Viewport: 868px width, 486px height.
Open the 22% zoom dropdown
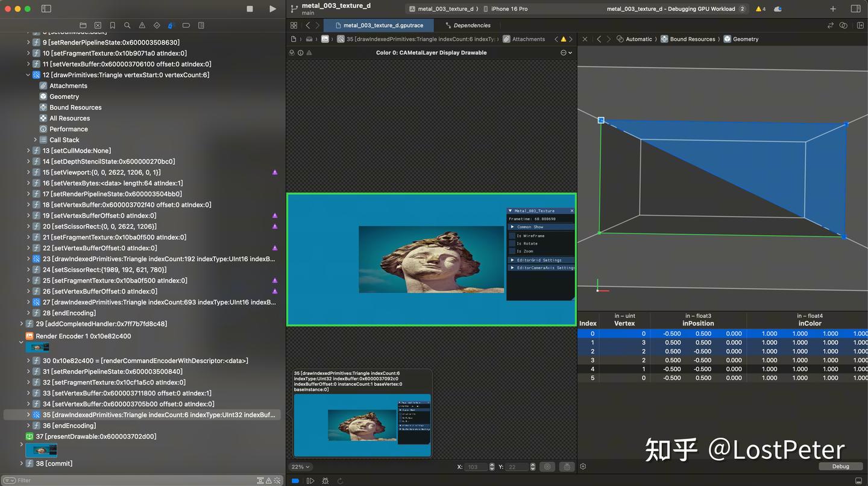300,467
